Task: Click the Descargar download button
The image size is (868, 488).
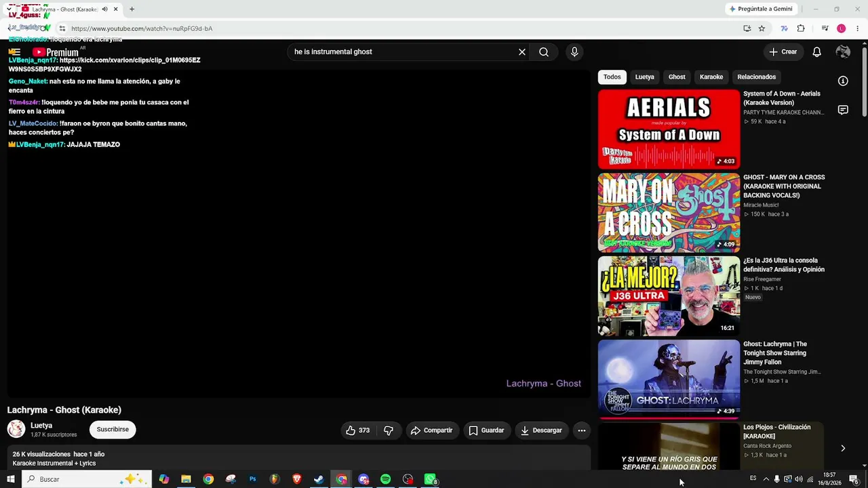Action: click(x=541, y=430)
